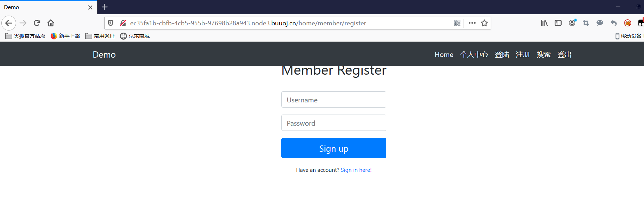Select 搜索 in the navigation bar
Viewport: 644px width, 210px height.
click(544, 54)
